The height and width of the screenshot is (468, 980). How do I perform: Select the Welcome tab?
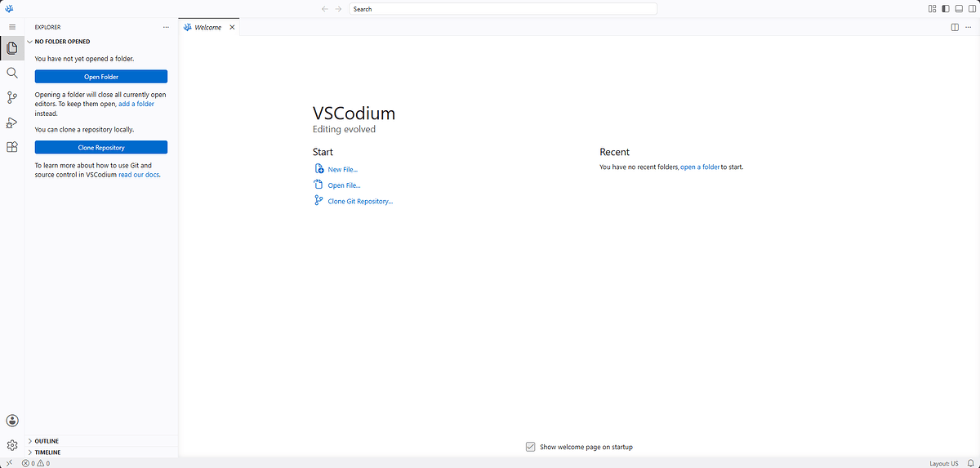pyautogui.click(x=208, y=27)
